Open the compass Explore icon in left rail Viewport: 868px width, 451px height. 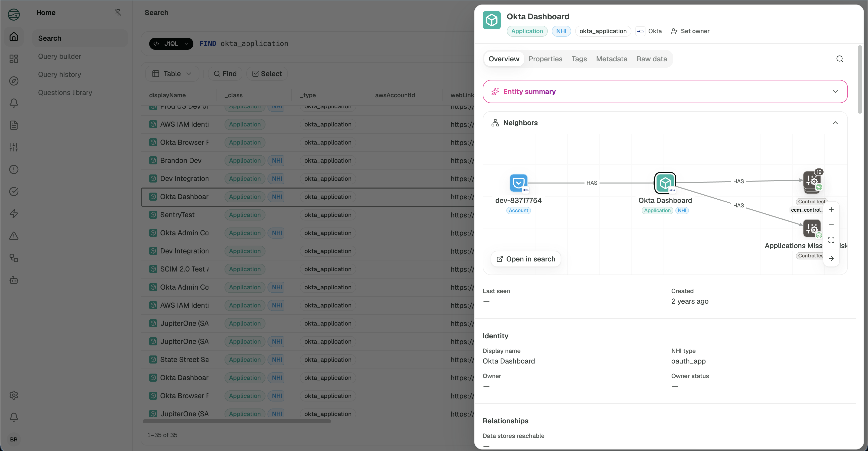pyautogui.click(x=14, y=81)
